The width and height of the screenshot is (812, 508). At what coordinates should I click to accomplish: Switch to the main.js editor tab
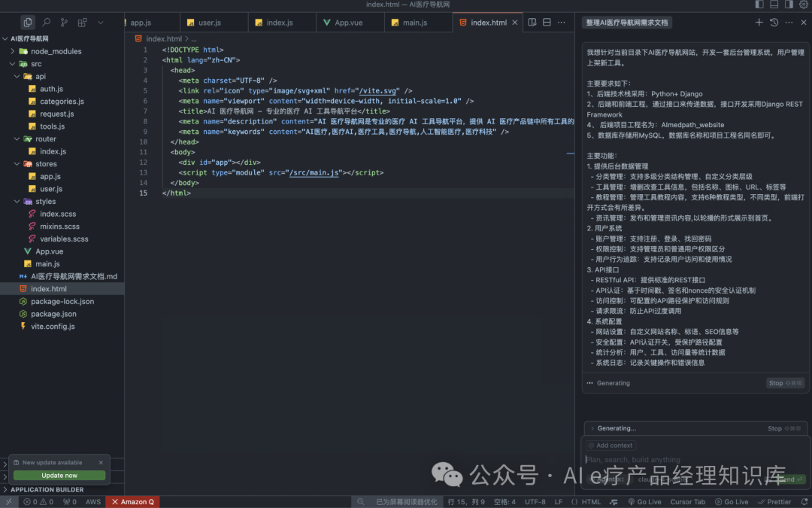coord(419,23)
